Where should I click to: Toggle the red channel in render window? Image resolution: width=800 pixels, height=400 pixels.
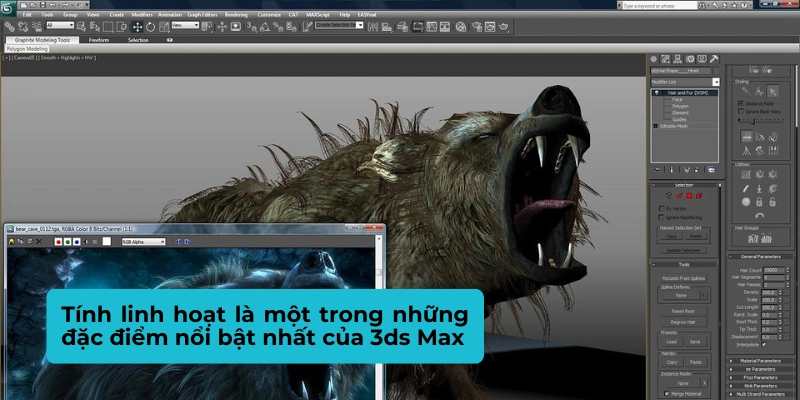[58, 242]
